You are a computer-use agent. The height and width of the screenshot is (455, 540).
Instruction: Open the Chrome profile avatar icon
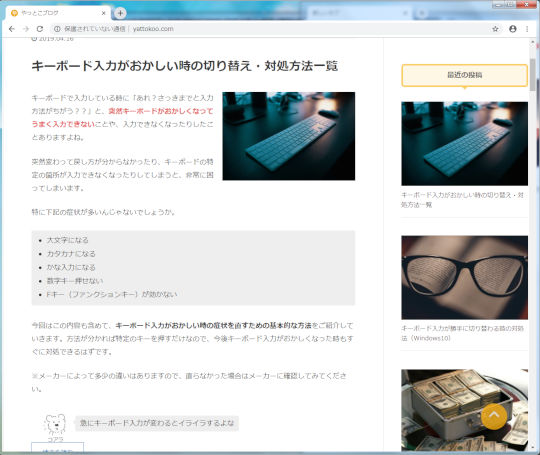[513, 29]
